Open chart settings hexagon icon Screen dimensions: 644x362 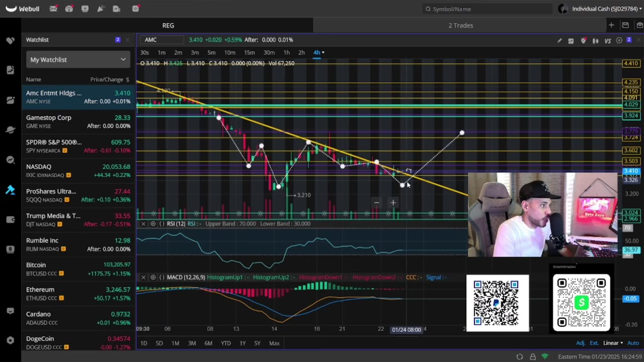point(619,40)
